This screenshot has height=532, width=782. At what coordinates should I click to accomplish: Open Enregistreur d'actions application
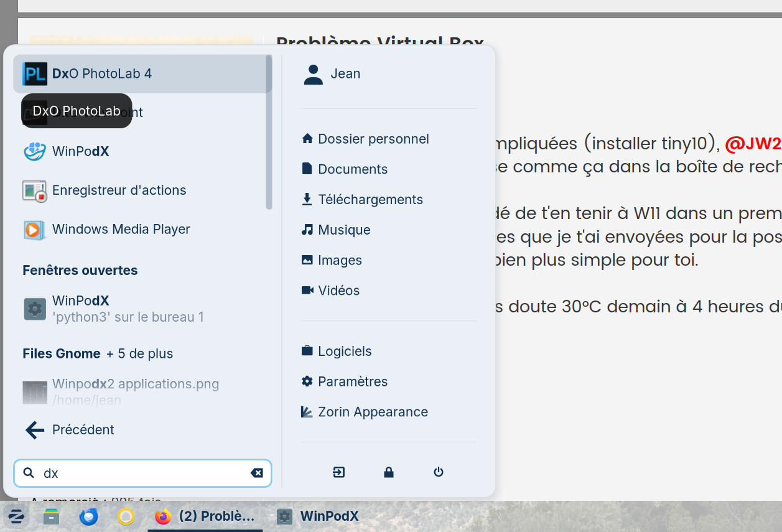(x=142, y=190)
